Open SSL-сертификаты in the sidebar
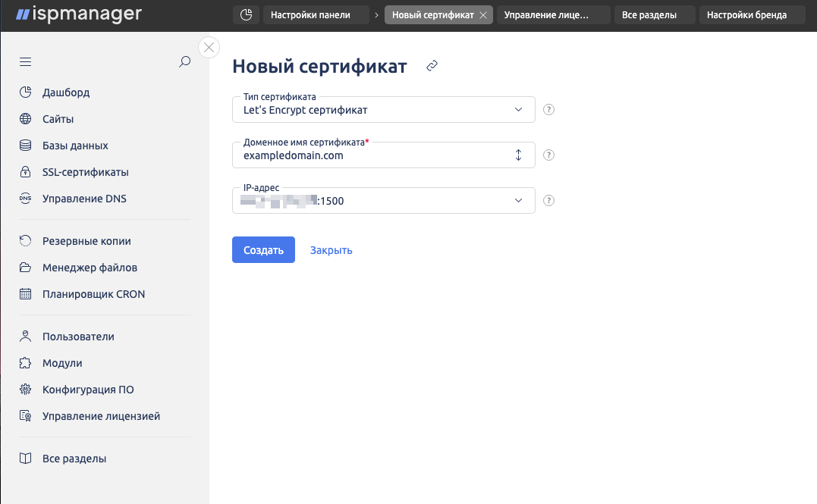 pyautogui.click(x=85, y=172)
